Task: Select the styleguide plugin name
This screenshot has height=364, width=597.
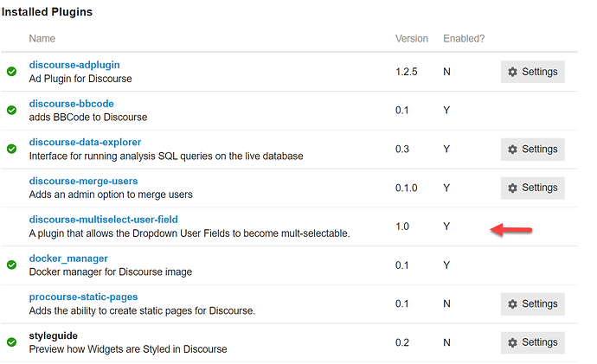Action: 54,335
